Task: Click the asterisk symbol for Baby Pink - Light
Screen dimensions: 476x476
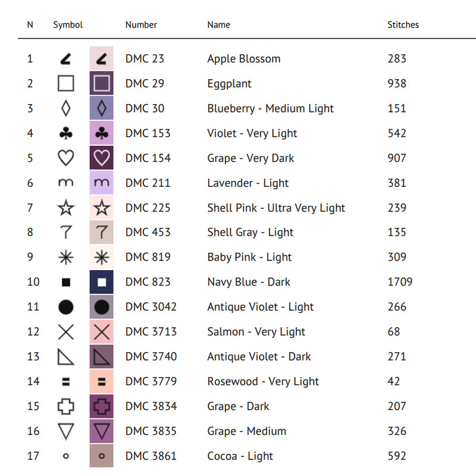Action: point(66,257)
